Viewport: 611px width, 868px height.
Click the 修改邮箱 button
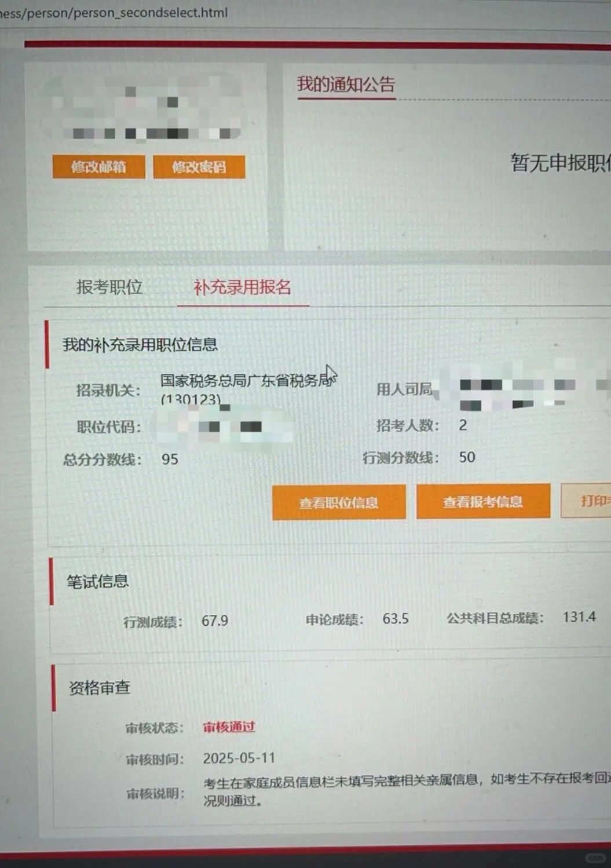click(x=98, y=167)
